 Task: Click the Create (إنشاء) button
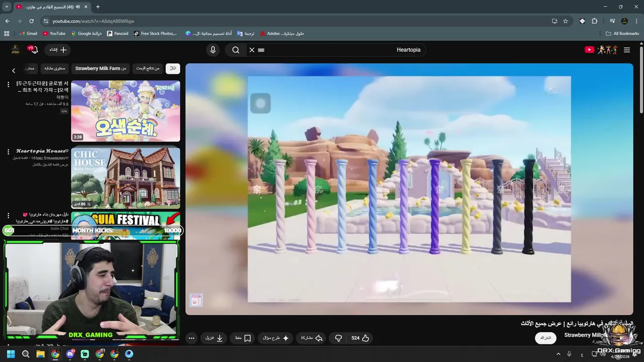58,50
